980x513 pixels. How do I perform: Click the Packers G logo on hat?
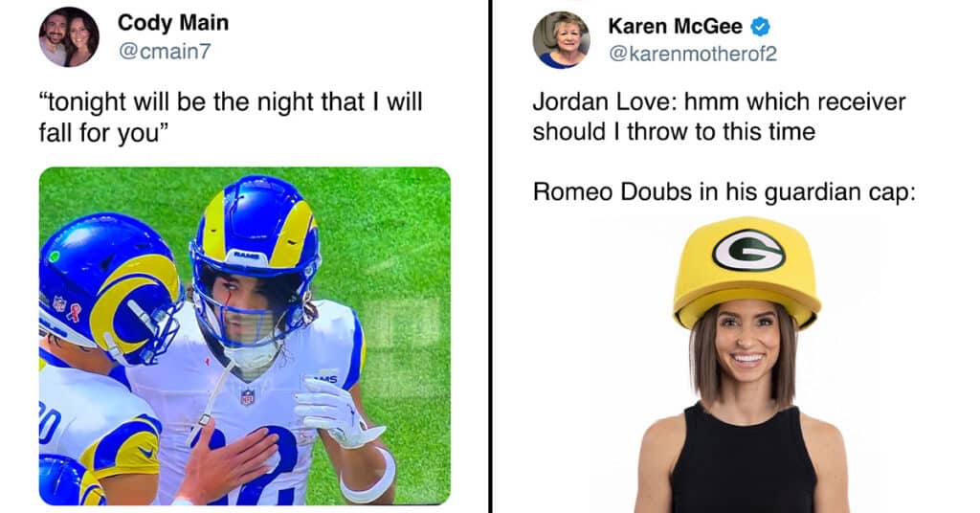click(748, 250)
